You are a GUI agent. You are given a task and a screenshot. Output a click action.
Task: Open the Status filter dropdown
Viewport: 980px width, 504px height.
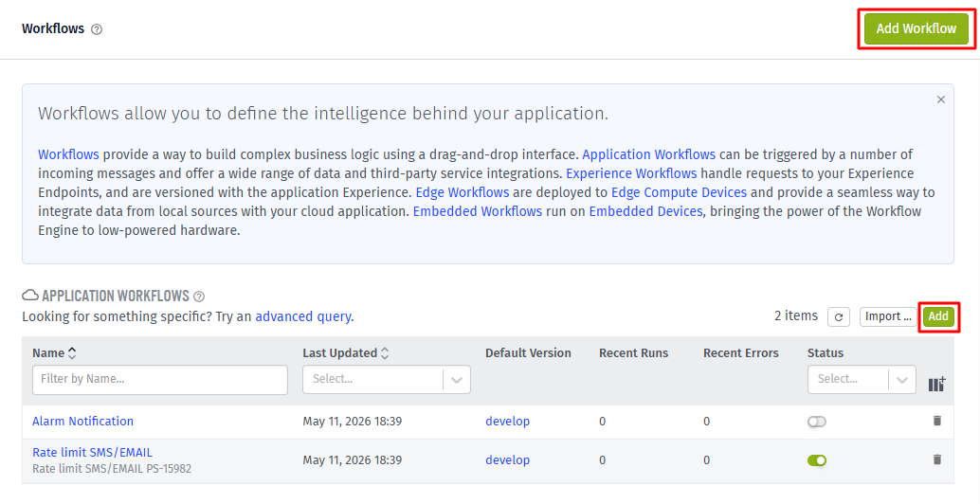pyautogui.click(x=862, y=379)
